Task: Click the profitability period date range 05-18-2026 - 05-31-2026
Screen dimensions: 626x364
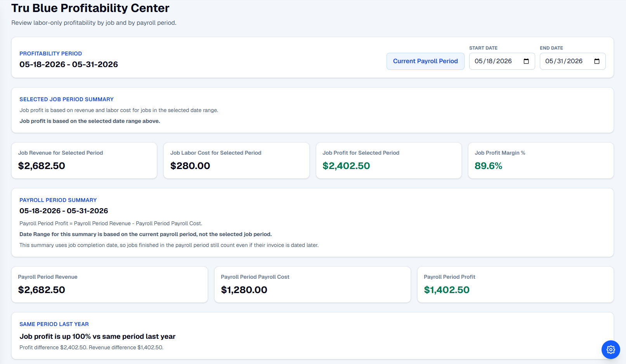Action: (69, 64)
